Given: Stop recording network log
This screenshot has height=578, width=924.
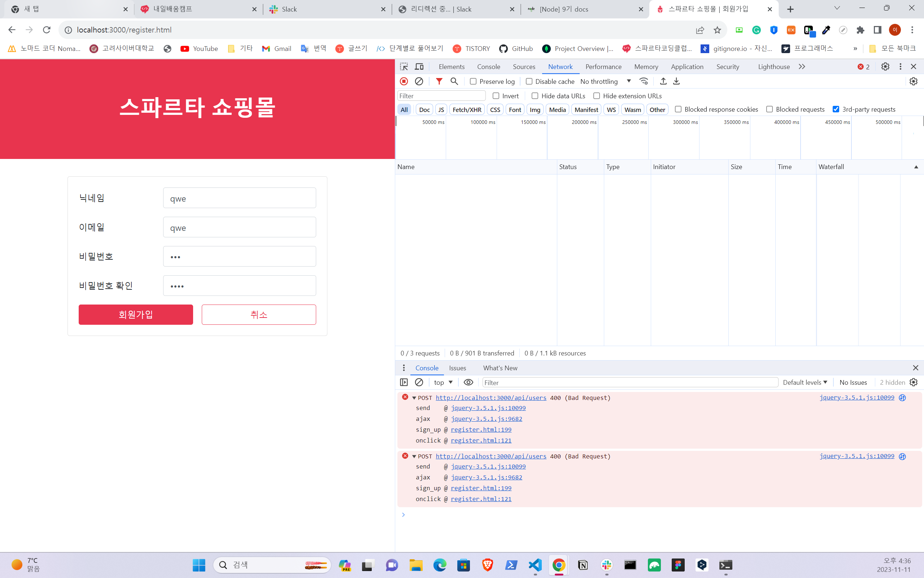Looking at the screenshot, I should 404,81.
